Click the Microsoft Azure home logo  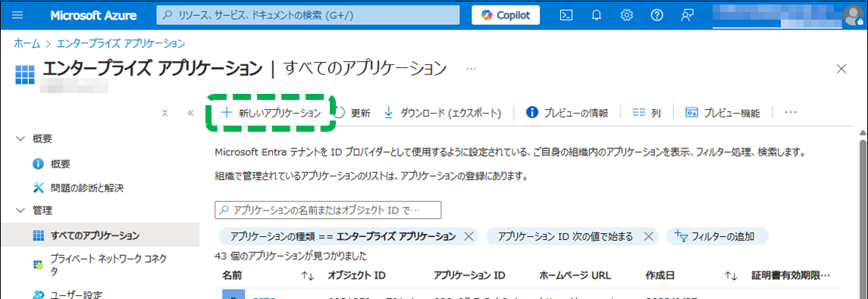pyautogui.click(x=93, y=15)
